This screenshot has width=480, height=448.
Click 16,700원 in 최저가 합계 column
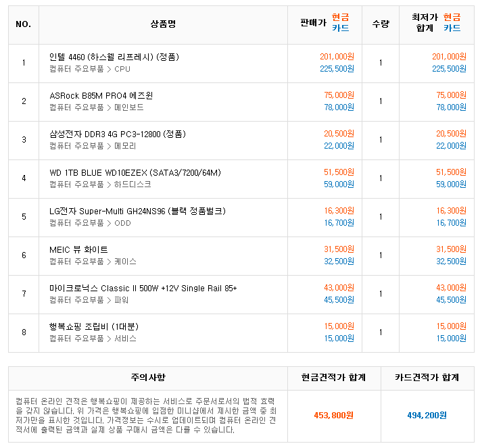coord(451,223)
